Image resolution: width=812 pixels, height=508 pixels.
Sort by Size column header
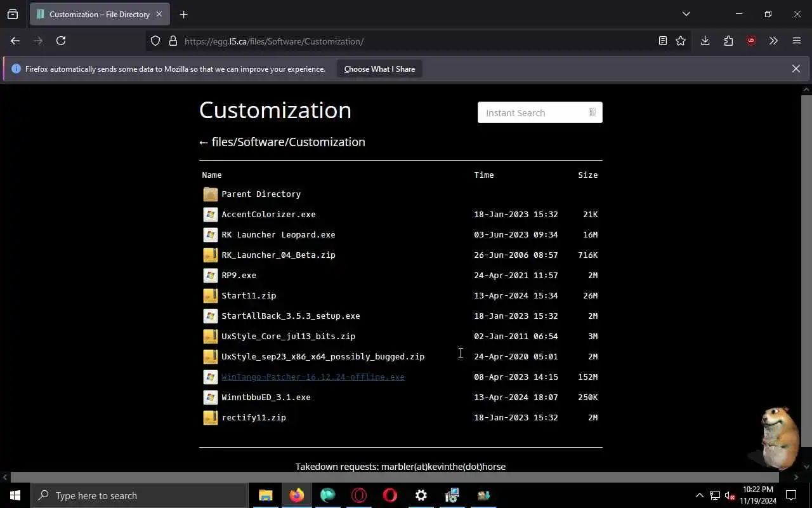click(x=587, y=175)
